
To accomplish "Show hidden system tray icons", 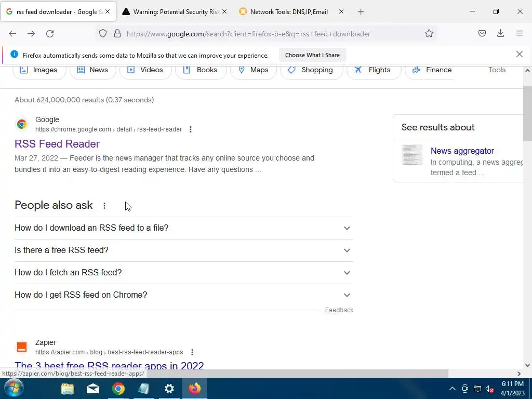I will pos(453,389).
